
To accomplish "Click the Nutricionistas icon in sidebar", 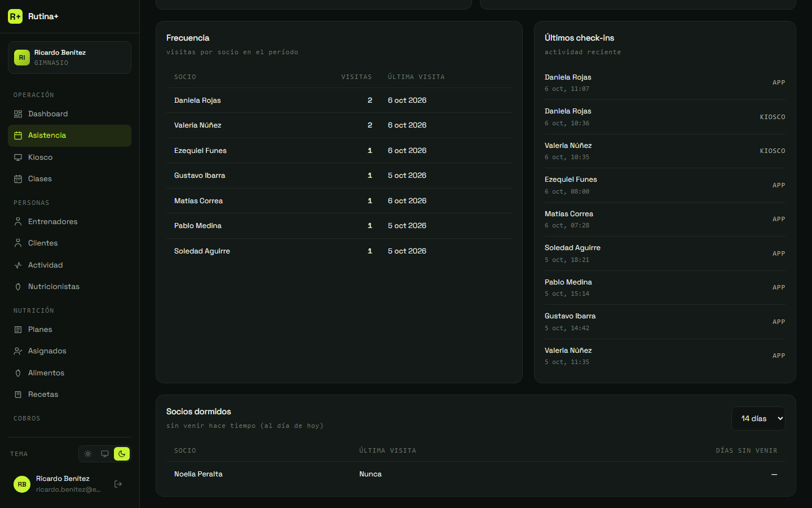I will (18, 287).
